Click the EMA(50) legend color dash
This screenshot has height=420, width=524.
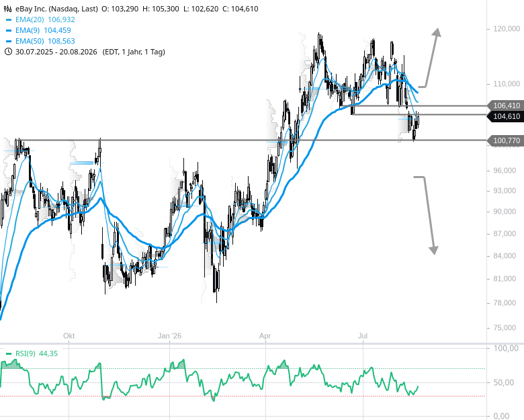point(9,41)
